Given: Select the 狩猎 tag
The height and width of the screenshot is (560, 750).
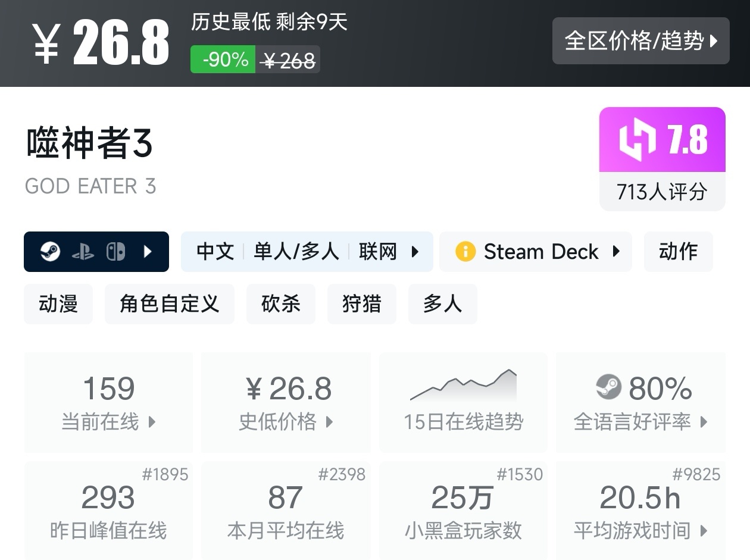Looking at the screenshot, I should point(361,304).
